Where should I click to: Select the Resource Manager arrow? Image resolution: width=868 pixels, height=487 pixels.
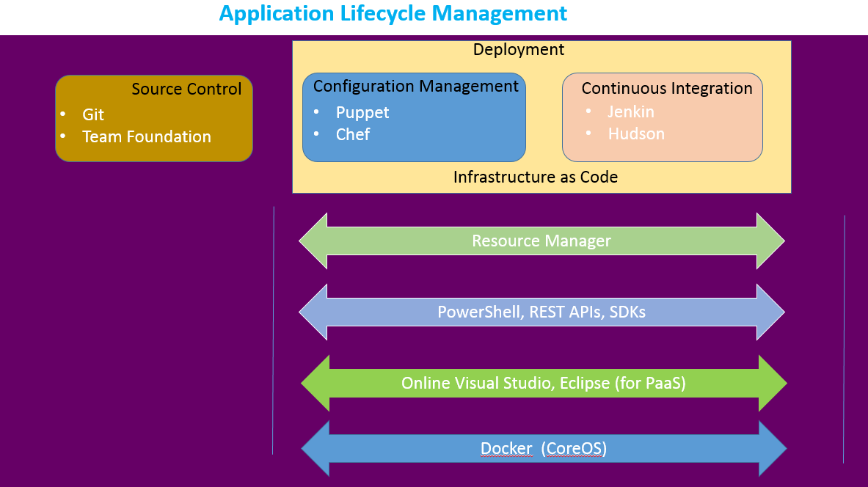coord(541,241)
